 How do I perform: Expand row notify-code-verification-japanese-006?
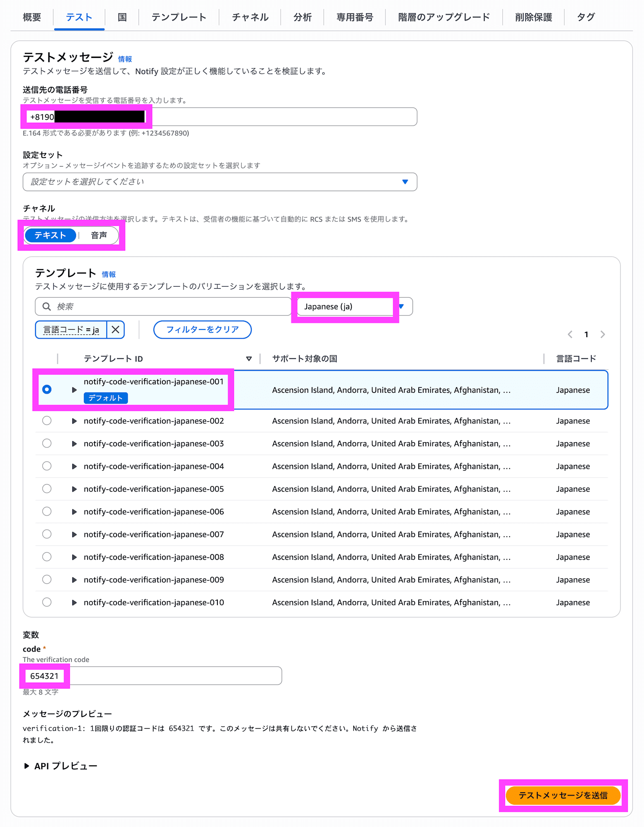click(x=74, y=512)
